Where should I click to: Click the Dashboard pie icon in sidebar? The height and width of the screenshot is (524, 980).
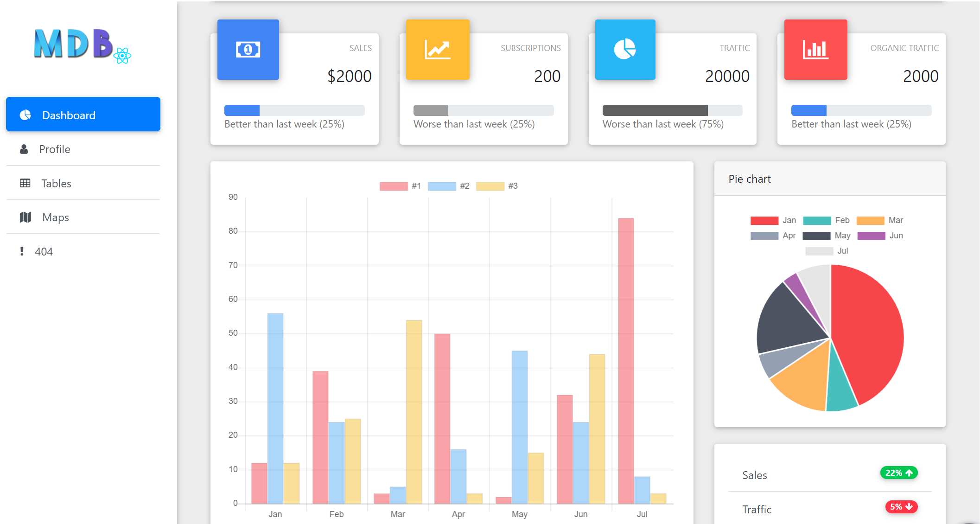tap(25, 114)
